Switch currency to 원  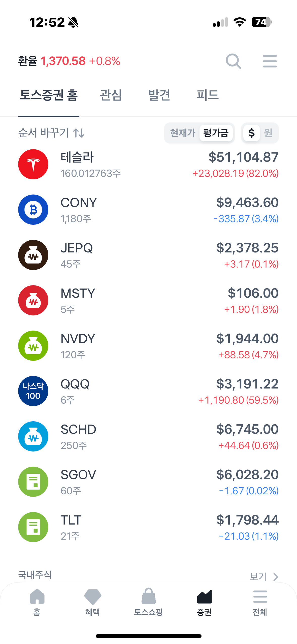268,133
